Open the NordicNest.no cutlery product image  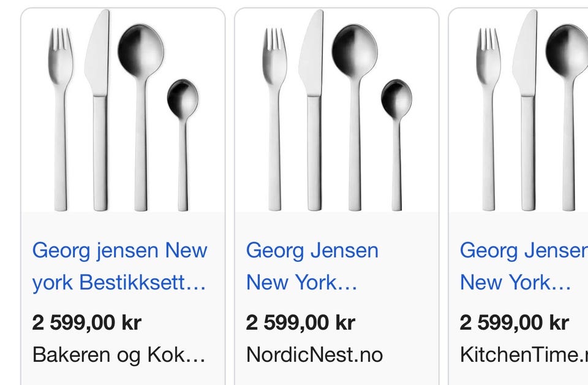click(337, 110)
